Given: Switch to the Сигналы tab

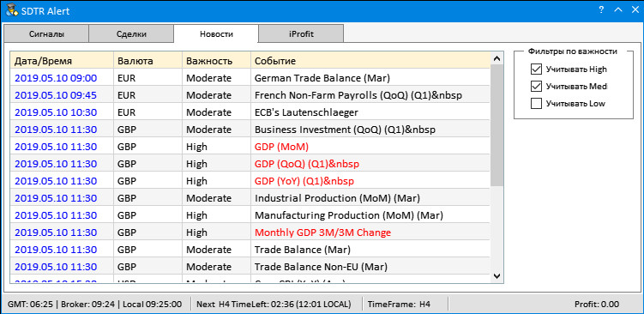Looking at the screenshot, I should tap(46, 34).
